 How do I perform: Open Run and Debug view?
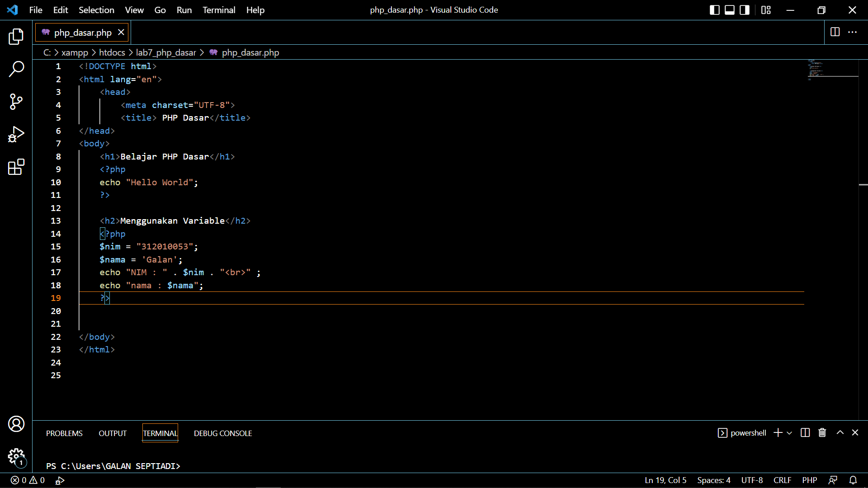(16, 134)
